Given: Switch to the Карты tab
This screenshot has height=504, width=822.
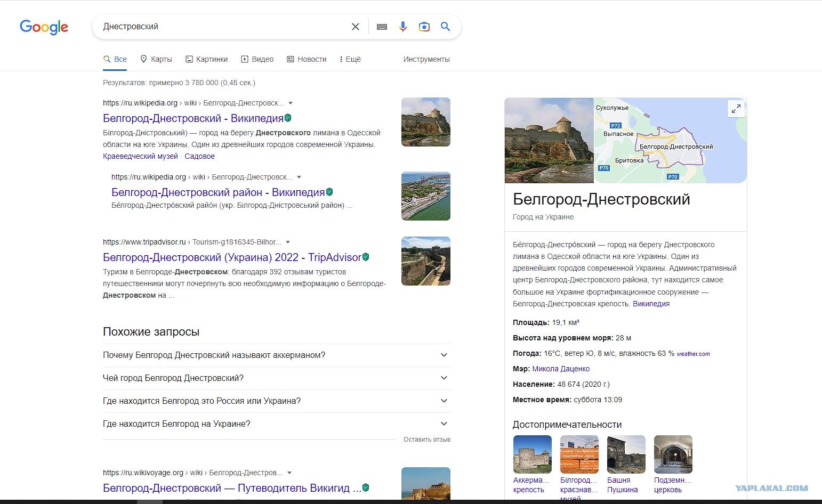Looking at the screenshot, I should point(156,59).
